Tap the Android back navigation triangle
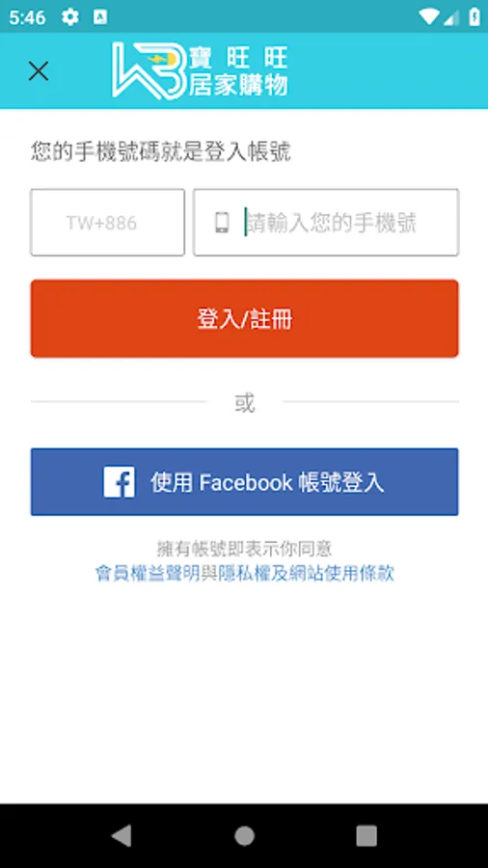The width and height of the screenshot is (488, 868). (122, 835)
